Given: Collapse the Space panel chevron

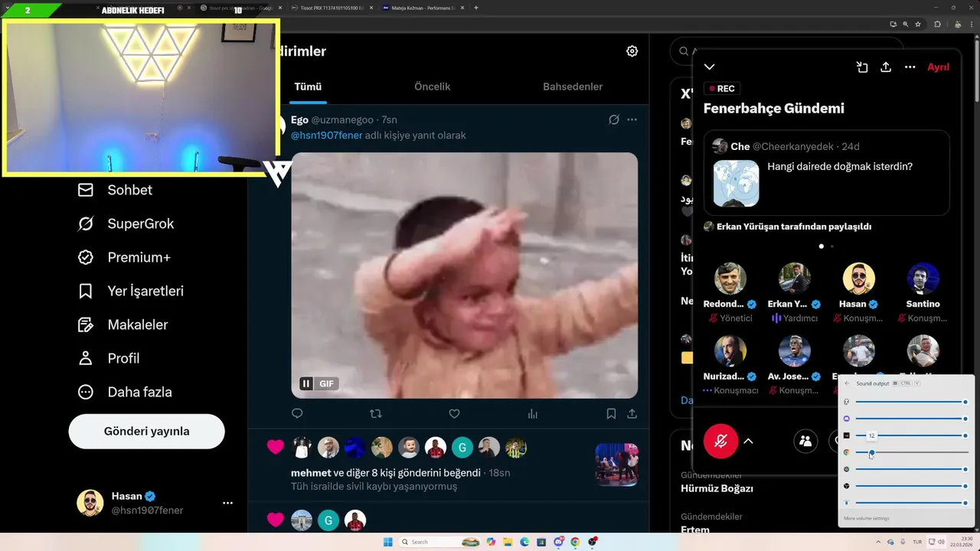Looking at the screenshot, I should [710, 67].
